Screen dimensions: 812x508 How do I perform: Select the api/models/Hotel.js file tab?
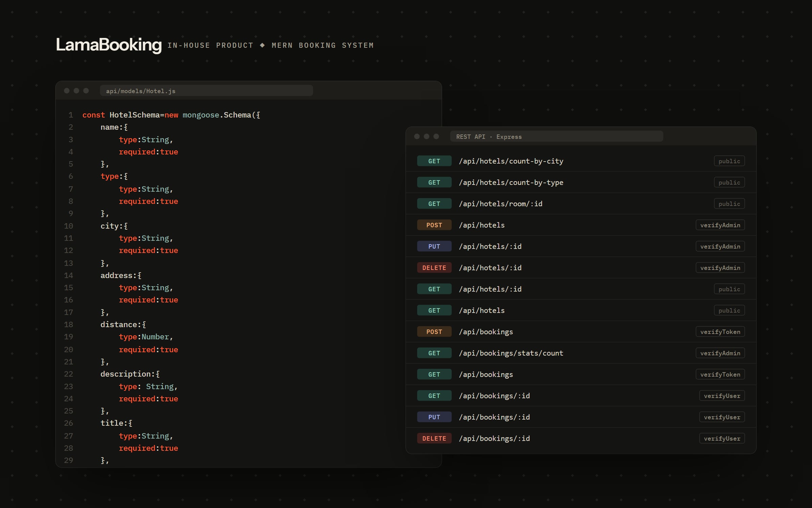[x=206, y=91]
